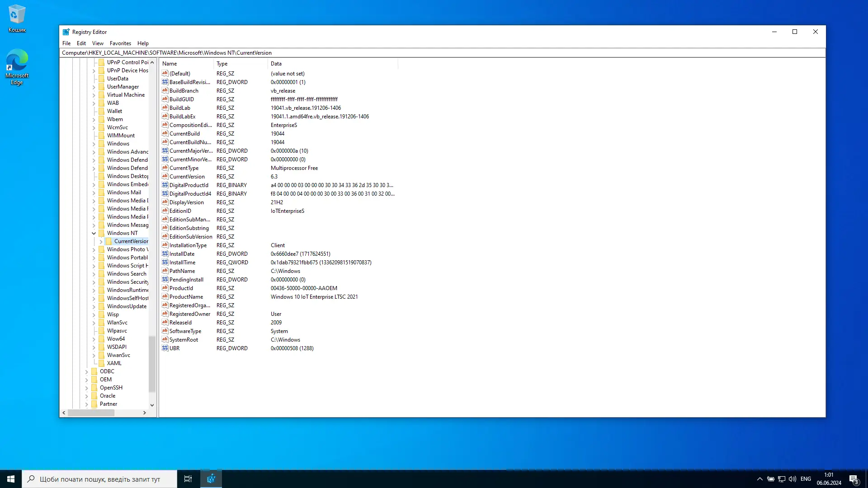Select the ProductName string value icon

point(165,297)
